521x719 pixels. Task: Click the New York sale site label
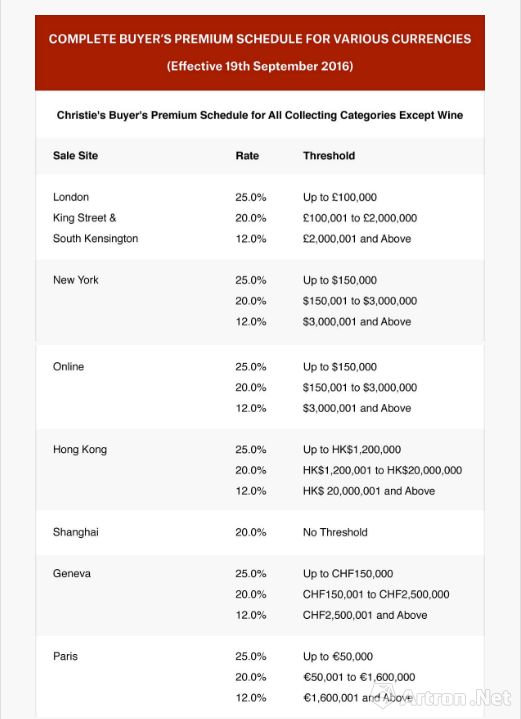click(76, 280)
